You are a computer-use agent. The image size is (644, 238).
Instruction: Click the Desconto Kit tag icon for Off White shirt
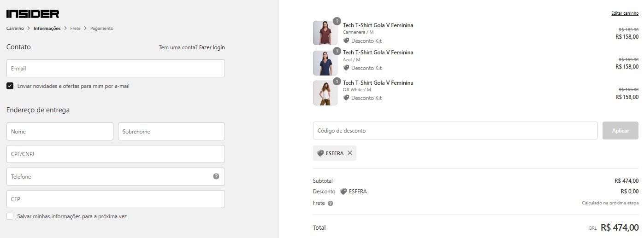(x=346, y=98)
